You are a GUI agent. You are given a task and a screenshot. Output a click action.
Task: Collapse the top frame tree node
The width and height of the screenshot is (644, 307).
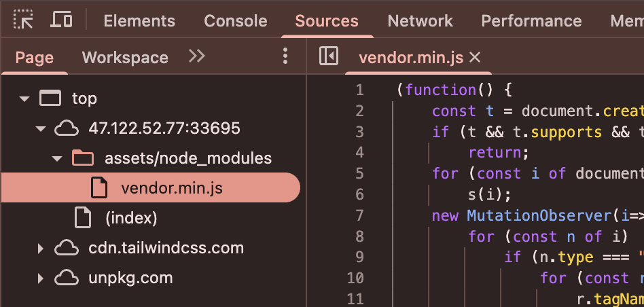coord(25,98)
